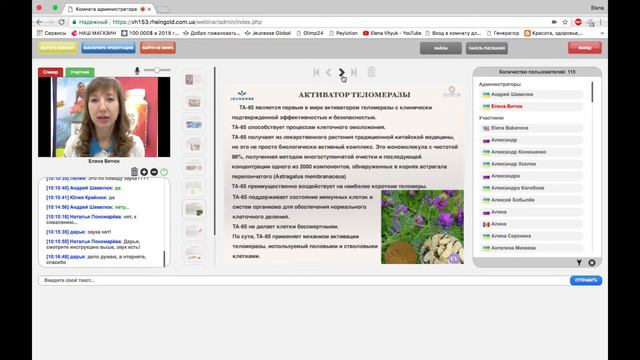Click the browser address bar URL

[187, 22]
